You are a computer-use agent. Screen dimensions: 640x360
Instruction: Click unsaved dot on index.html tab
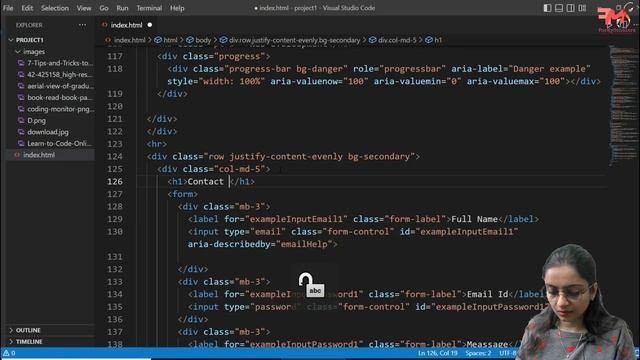tap(150, 25)
